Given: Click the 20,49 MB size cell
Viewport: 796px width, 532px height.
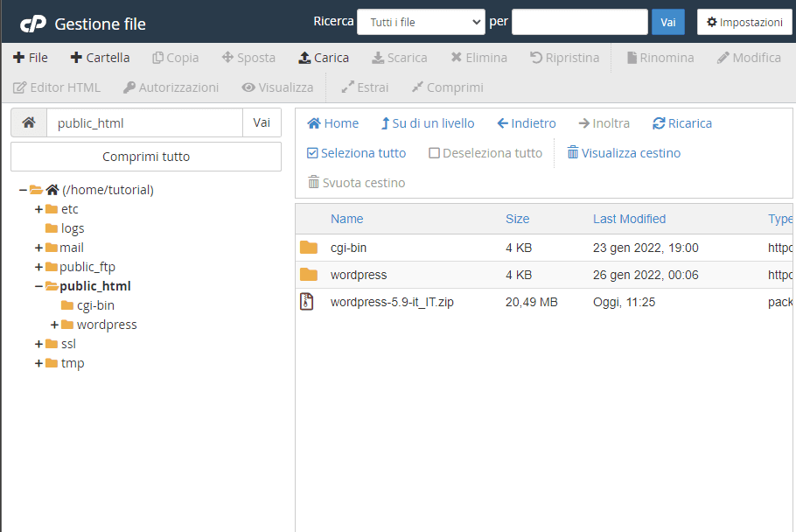Looking at the screenshot, I should pos(532,302).
